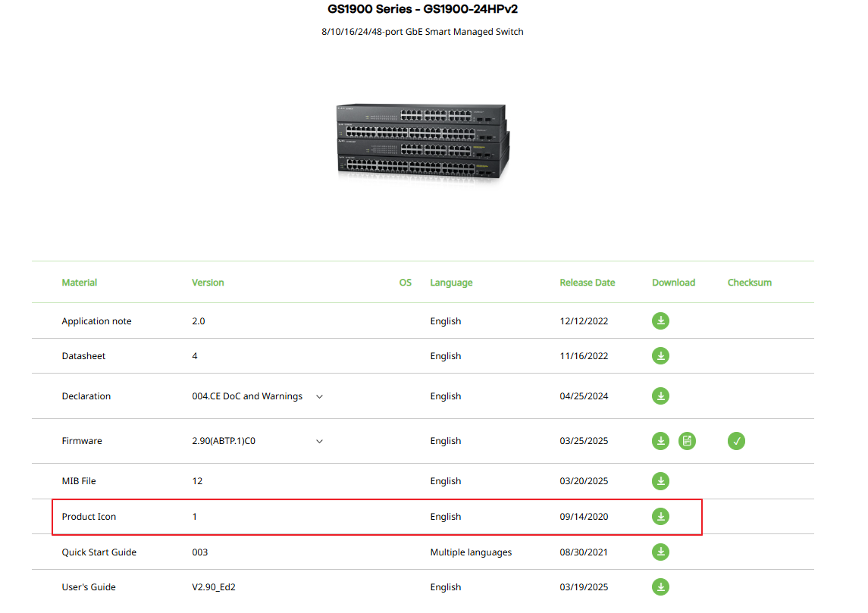868x613 pixels.
Task: Select the Firmware row label
Action: (x=82, y=441)
